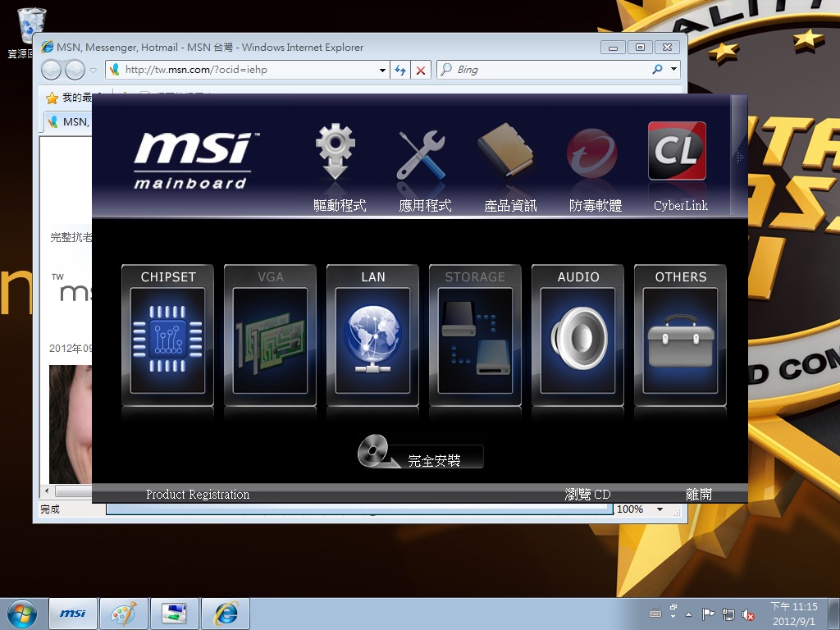Screen dimensions: 840x630
Task: Select the MSN tab in Internet Explorer
Action: coord(69,121)
